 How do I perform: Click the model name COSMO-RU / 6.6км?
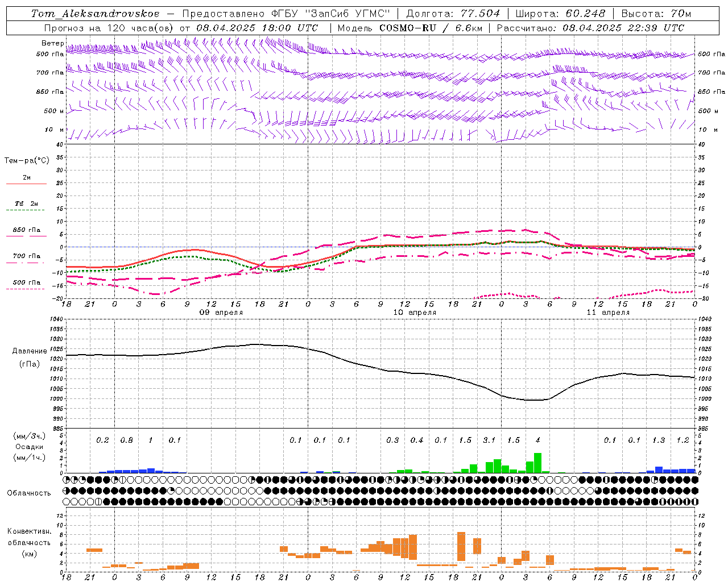pyautogui.click(x=431, y=28)
